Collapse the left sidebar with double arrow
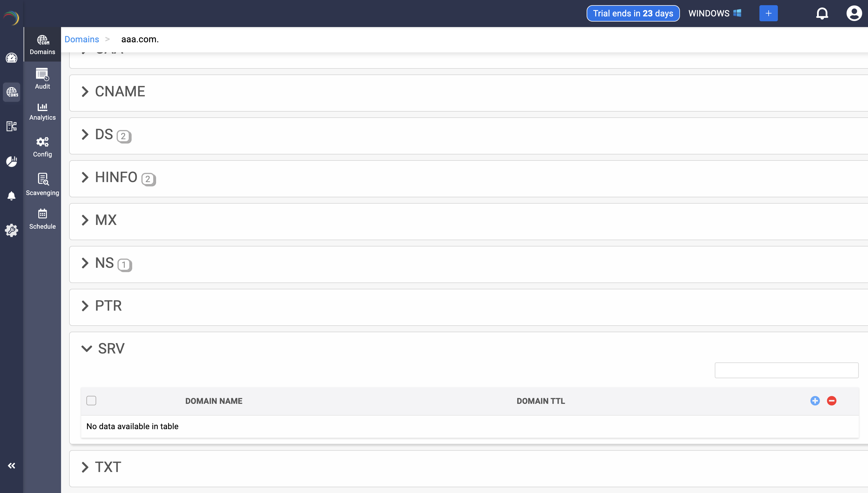868x493 pixels. (x=12, y=466)
